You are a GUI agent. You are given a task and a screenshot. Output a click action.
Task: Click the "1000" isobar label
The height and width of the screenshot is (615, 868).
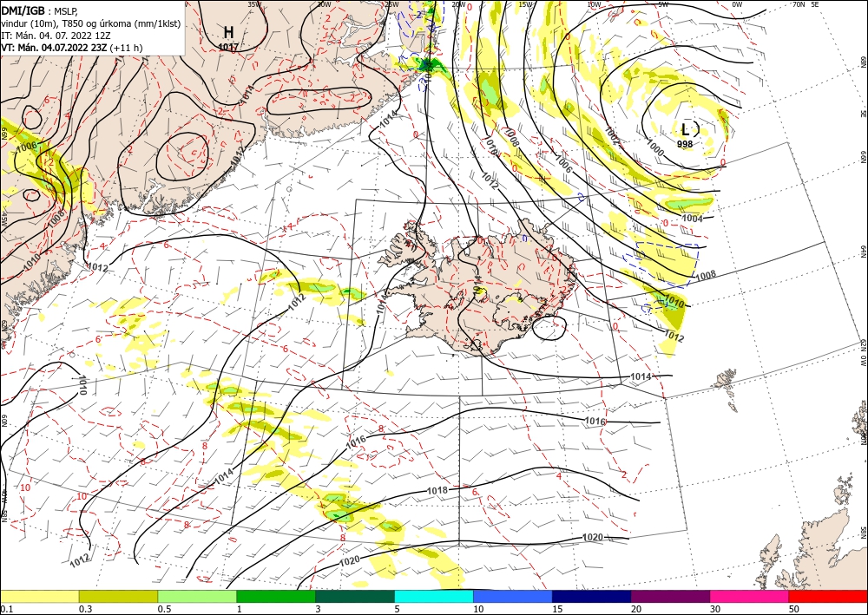[655, 148]
